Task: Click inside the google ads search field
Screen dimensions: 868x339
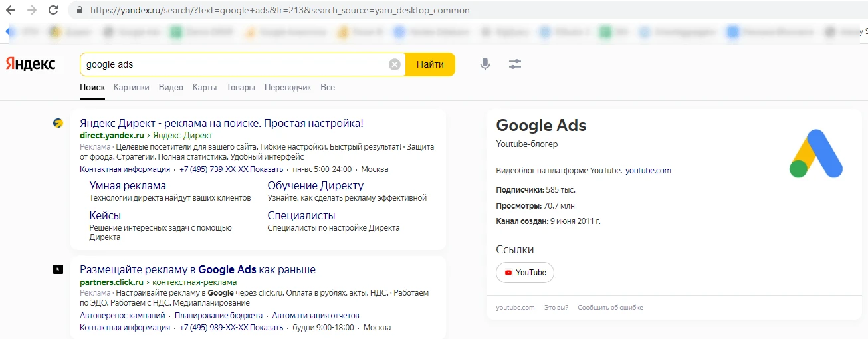Action: (233, 64)
